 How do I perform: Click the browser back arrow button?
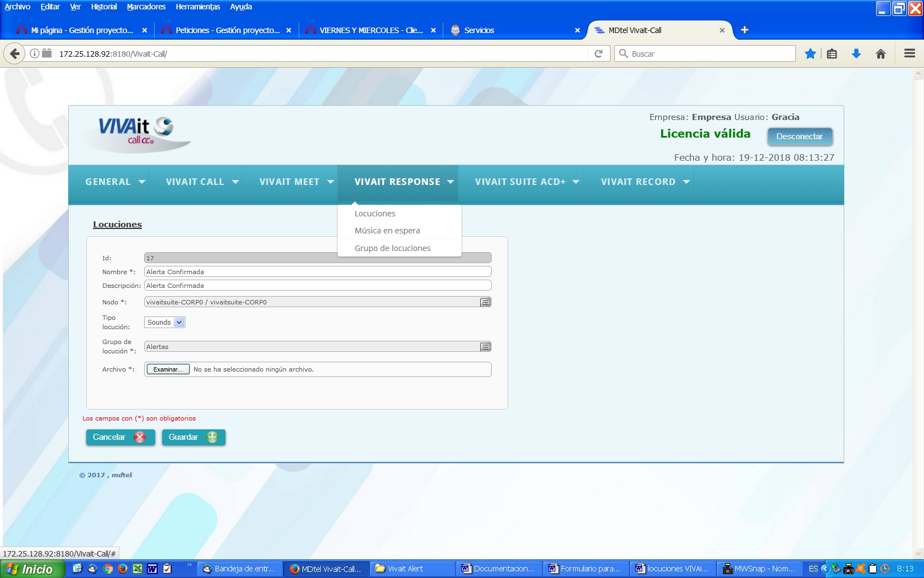(x=15, y=53)
